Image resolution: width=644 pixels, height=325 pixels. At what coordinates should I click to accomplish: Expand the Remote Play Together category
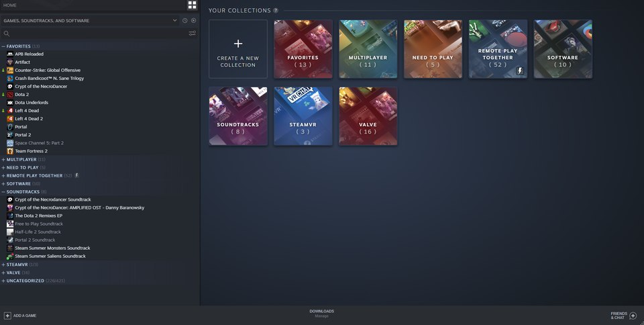point(3,175)
